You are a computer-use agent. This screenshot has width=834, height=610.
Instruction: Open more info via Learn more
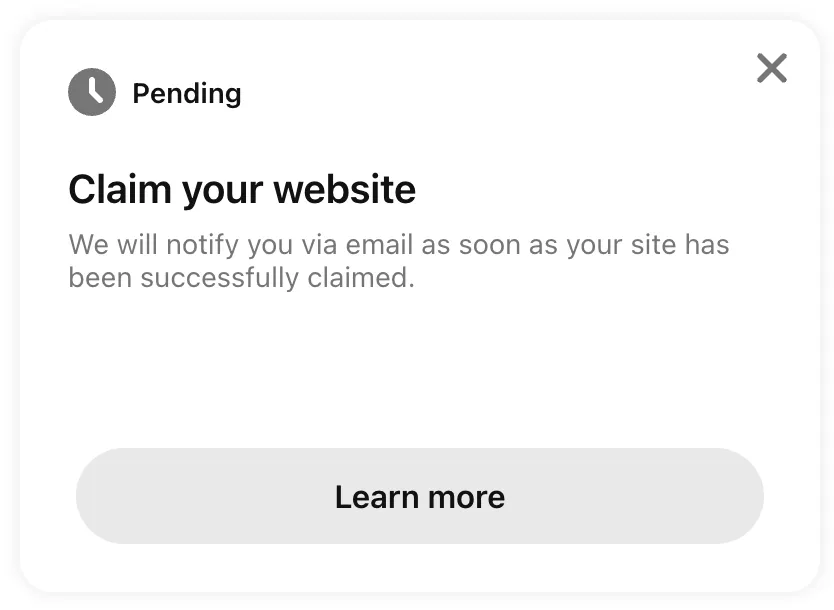419,496
